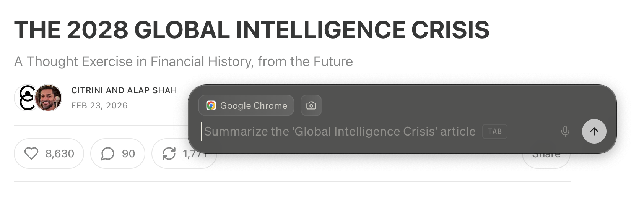Image resolution: width=644 pixels, height=197 pixels.
Task: Open Alap Shah's profile photo
Action: point(49,98)
